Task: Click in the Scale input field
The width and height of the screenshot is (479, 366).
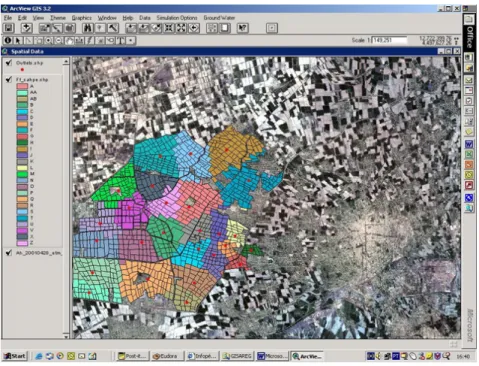Action: point(389,40)
